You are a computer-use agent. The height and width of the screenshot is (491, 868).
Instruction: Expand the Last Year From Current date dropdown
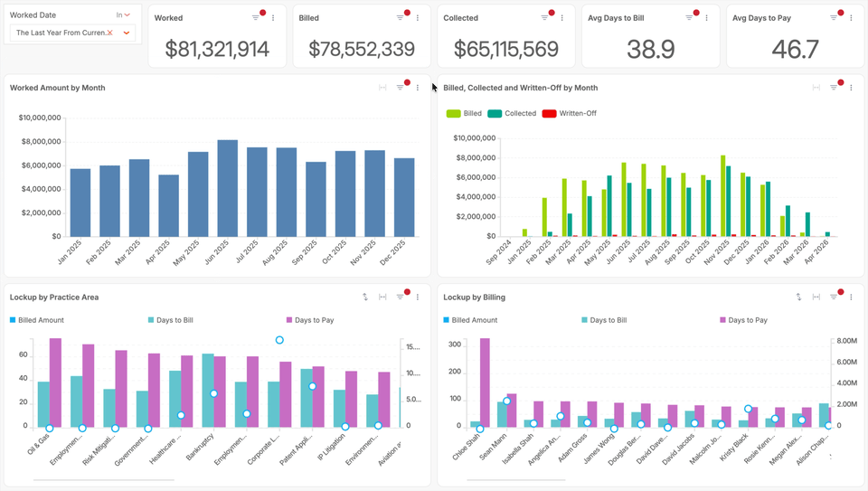pyautogui.click(x=127, y=33)
